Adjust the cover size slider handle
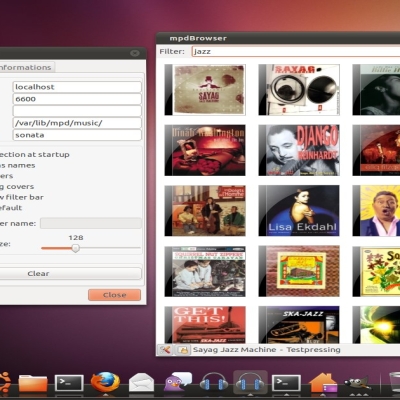400x400 pixels. point(76,248)
